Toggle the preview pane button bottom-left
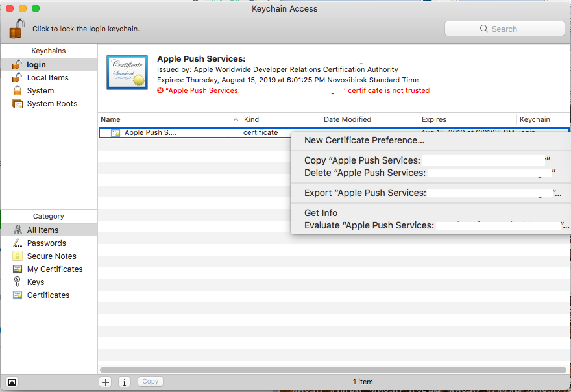Image resolution: width=571 pixels, height=392 pixels. click(12, 382)
